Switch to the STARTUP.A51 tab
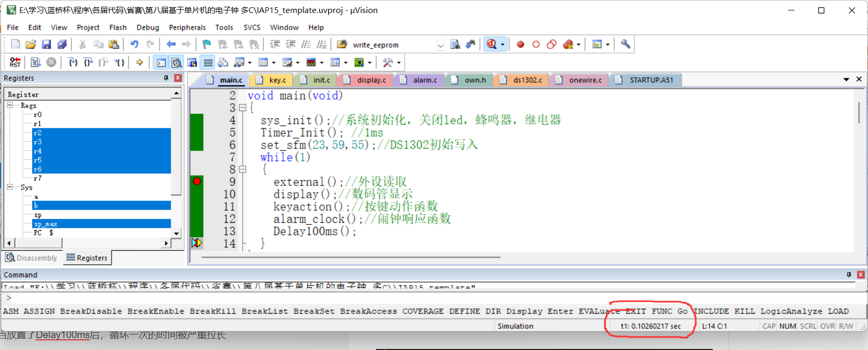Viewport: 868px width, 350px height. click(645, 80)
